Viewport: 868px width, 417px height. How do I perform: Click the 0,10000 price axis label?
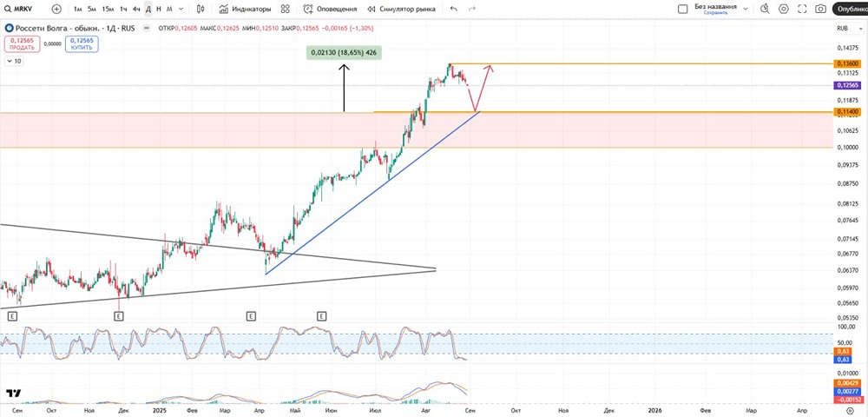pyautogui.click(x=845, y=148)
